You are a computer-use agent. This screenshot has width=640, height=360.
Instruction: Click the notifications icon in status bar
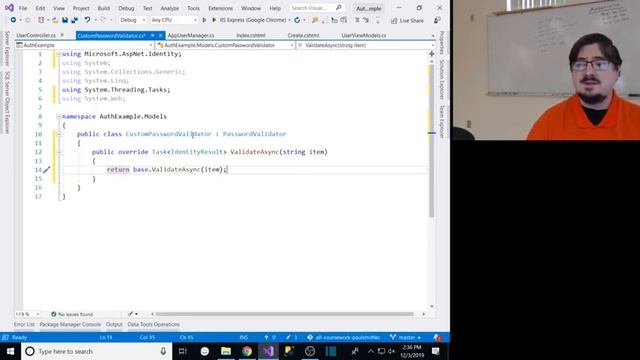[438, 338]
